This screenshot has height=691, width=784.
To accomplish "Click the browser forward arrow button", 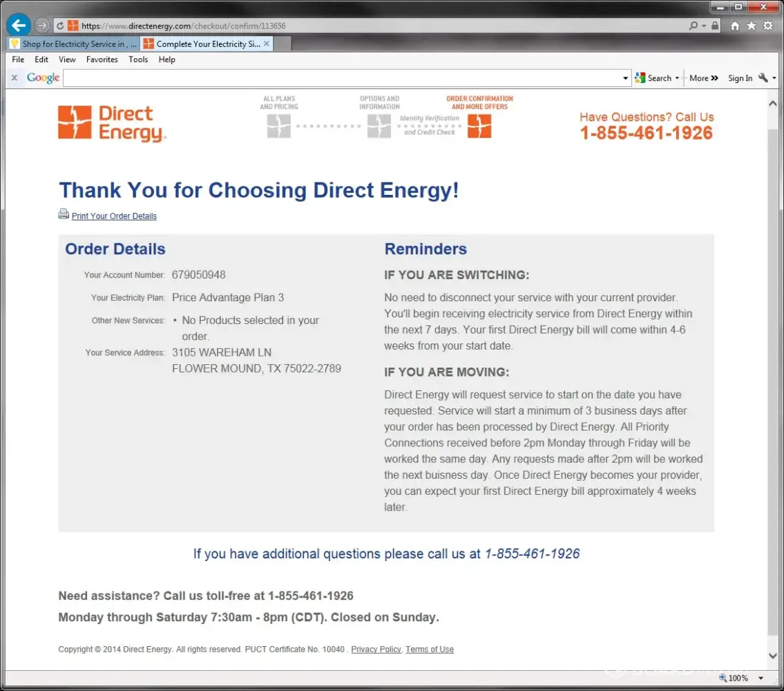I will pyautogui.click(x=43, y=25).
